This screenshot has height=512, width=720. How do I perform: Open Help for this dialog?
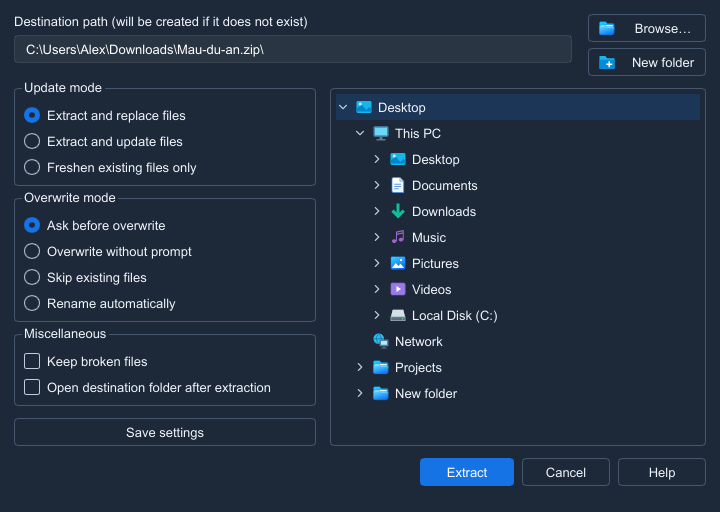(662, 472)
